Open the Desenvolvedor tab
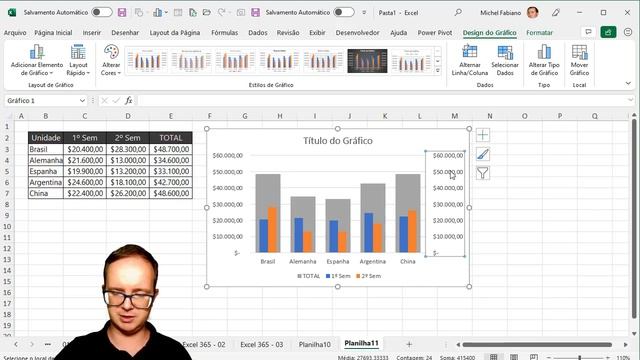Viewport: 640px width, 360px height. pos(358,33)
